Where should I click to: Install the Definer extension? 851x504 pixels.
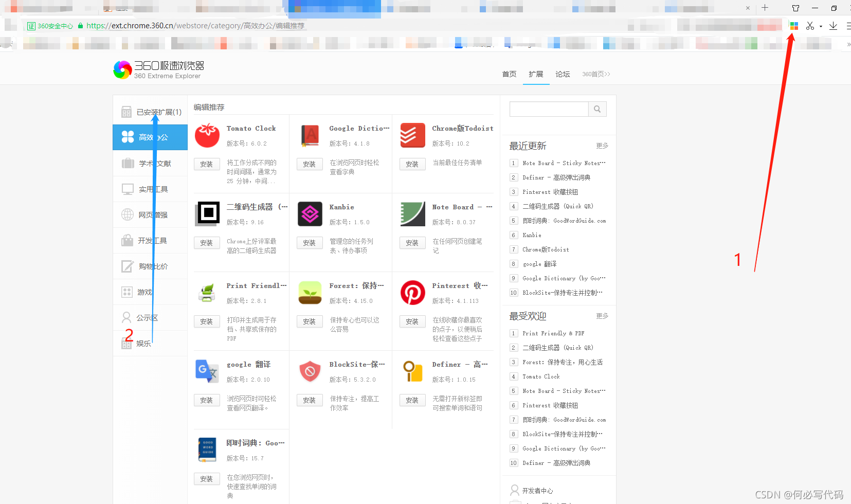pyautogui.click(x=412, y=400)
